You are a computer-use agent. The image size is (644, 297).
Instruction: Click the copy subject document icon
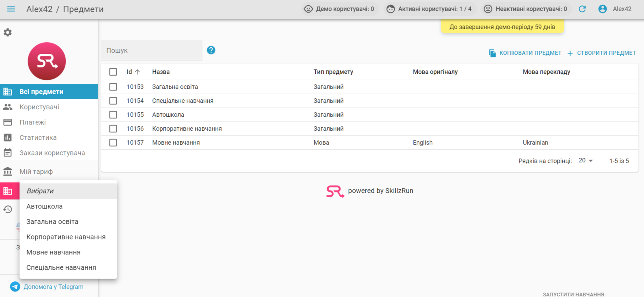pos(492,53)
